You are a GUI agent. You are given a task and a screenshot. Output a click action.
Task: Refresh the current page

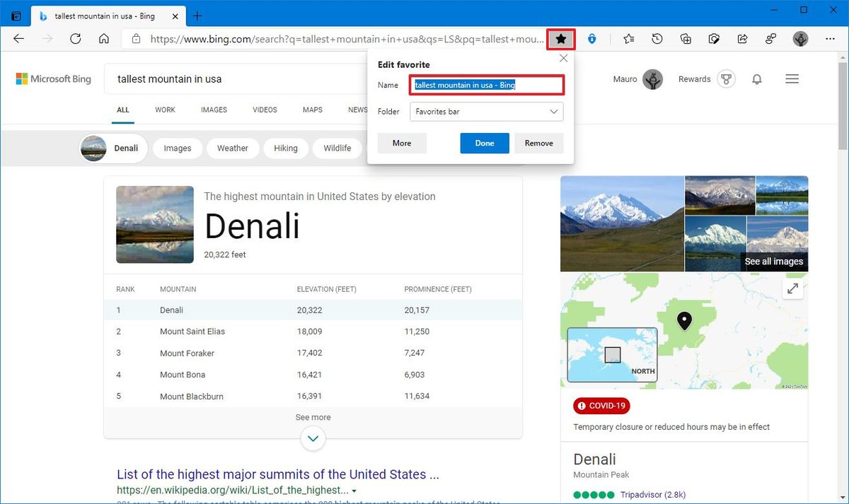click(76, 39)
